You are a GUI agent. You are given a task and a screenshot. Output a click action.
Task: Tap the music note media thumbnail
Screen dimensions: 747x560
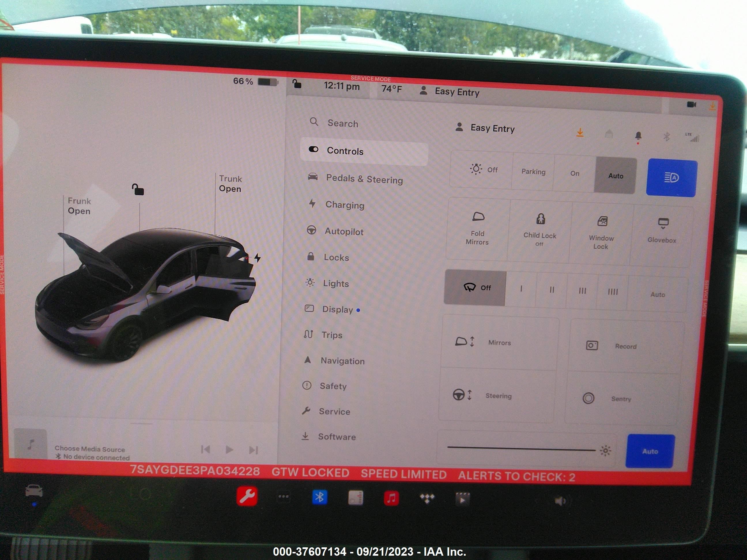tap(30, 444)
